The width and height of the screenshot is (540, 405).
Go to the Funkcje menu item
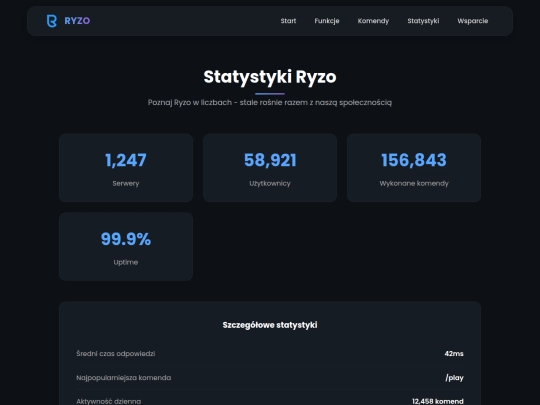[327, 21]
